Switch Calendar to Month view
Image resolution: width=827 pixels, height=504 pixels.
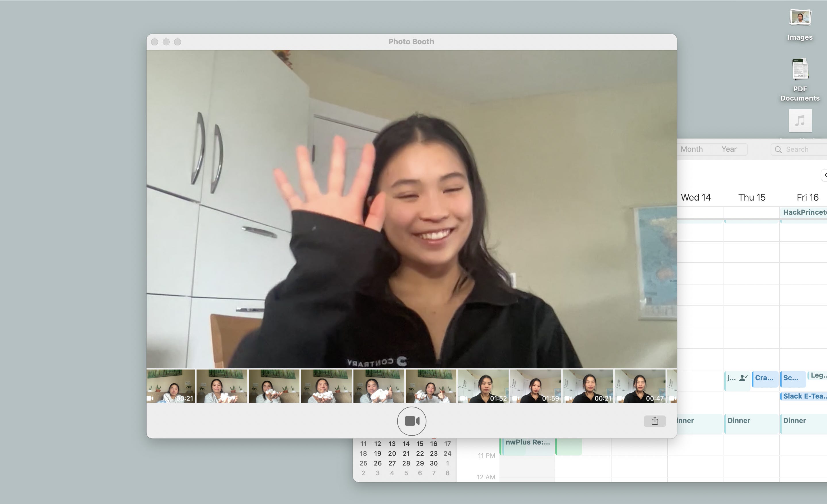point(692,149)
